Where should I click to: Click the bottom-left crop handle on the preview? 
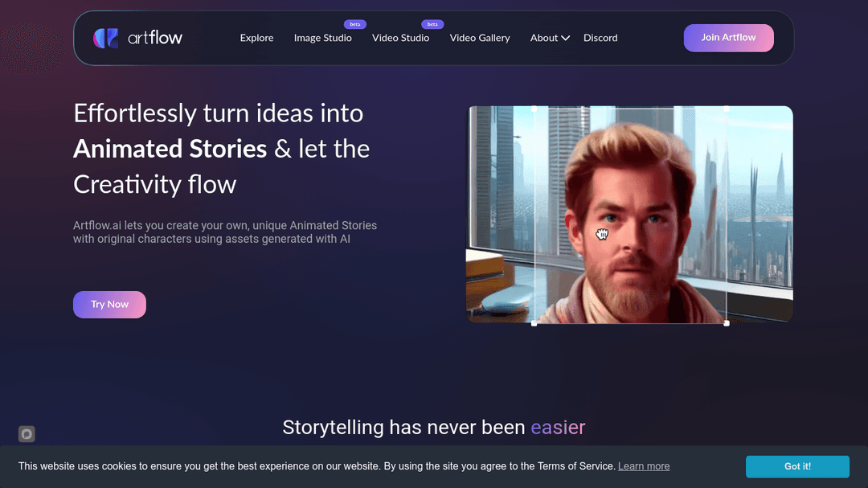pyautogui.click(x=534, y=323)
